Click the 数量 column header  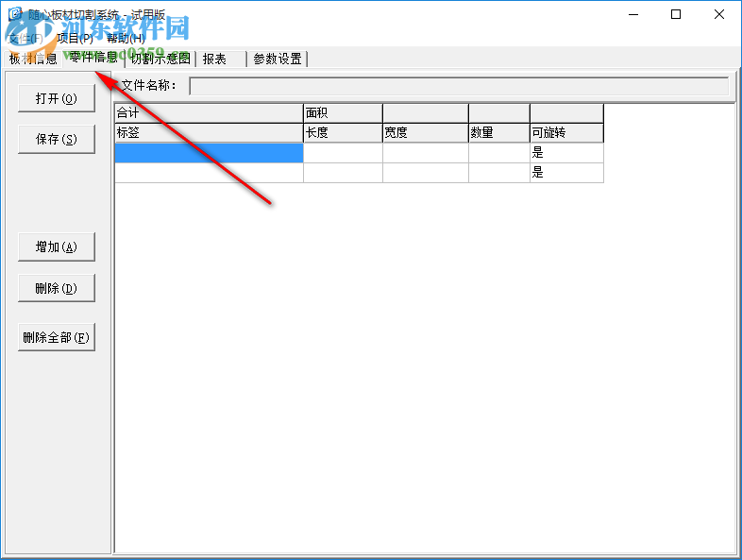coord(499,133)
